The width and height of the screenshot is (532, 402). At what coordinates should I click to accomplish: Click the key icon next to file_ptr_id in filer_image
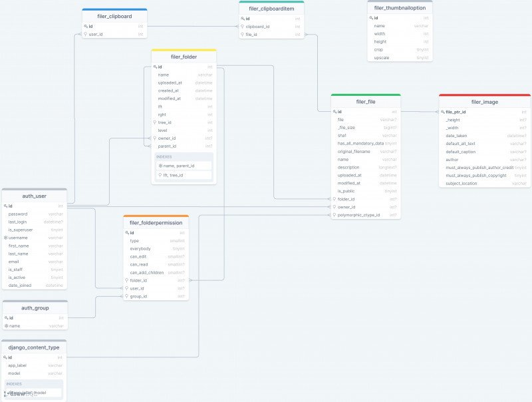443,111
